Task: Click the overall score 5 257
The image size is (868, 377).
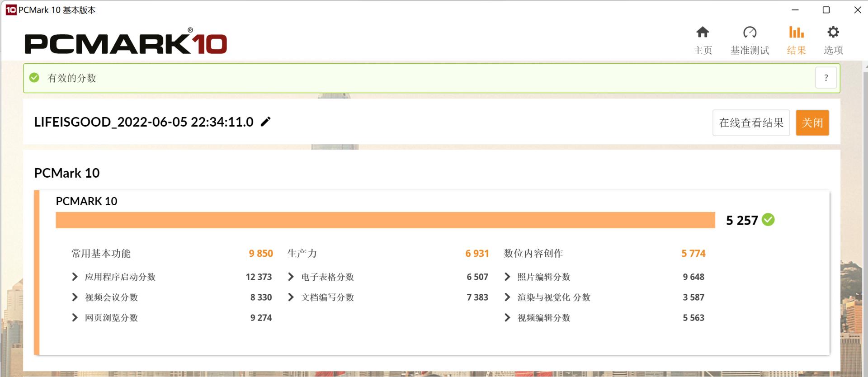Action: click(x=742, y=220)
